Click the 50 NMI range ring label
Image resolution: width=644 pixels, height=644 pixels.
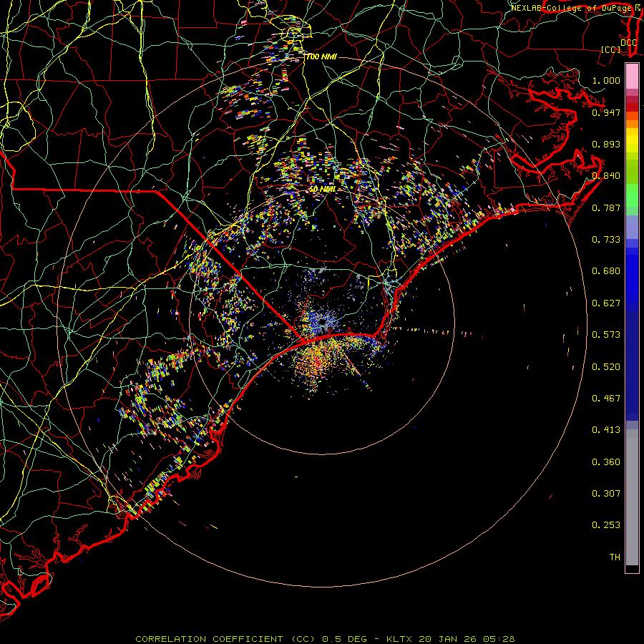[x=323, y=190]
